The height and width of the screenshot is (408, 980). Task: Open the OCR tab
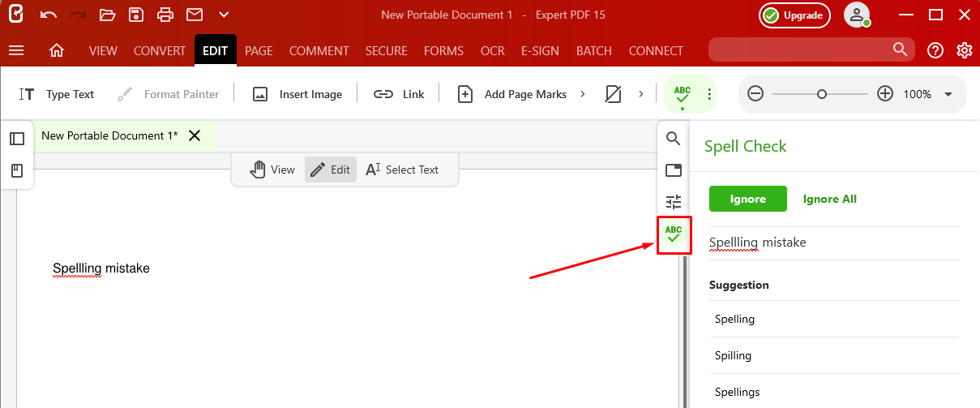coord(492,50)
